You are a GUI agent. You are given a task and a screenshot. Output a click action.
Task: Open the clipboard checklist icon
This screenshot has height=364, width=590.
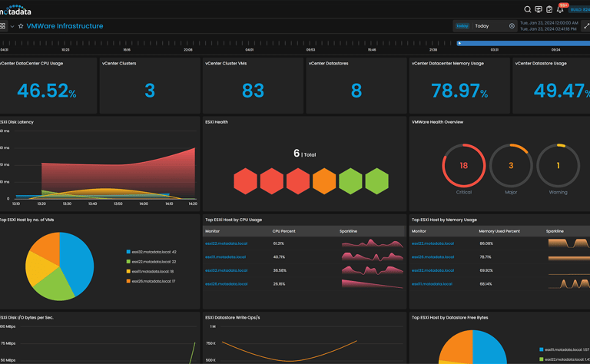549,9
